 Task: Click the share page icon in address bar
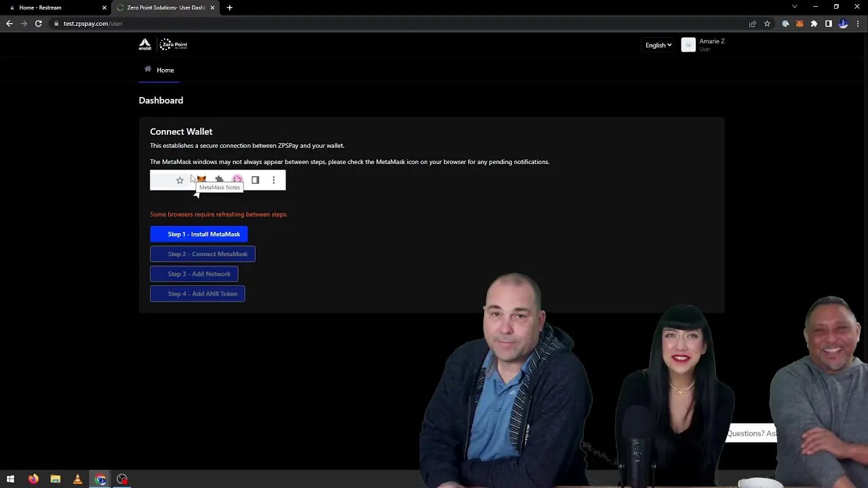pos(753,23)
